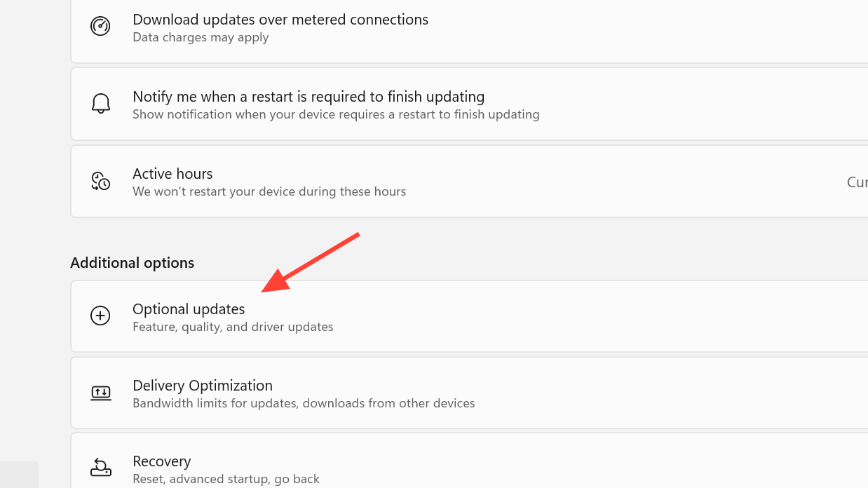Select Download updates over metered connections
868x488 pixels.
tap(469, 28)
